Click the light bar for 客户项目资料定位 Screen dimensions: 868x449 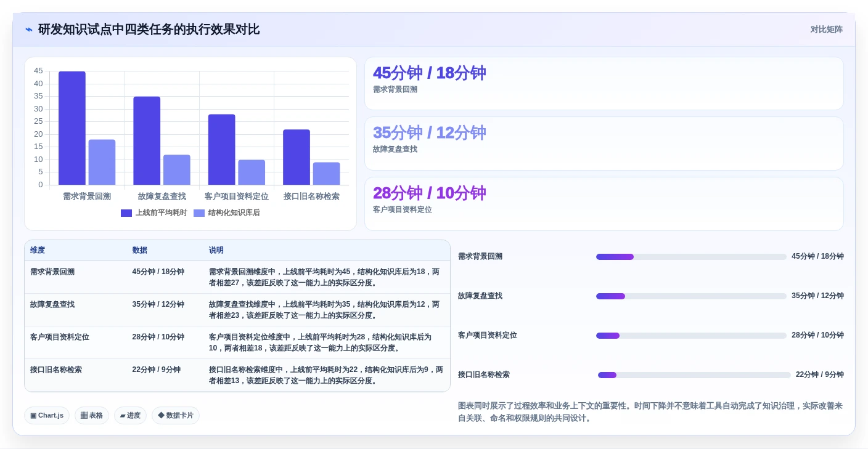[252, 172]
